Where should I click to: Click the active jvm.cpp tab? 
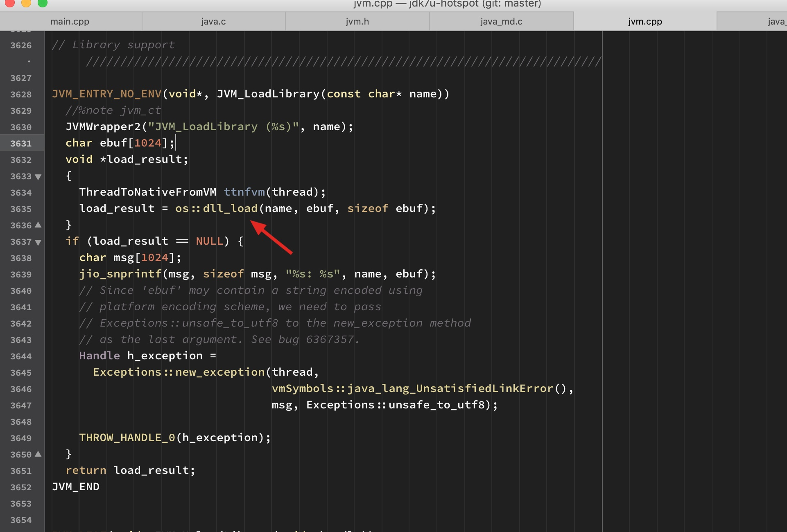(x=645, y=21)
